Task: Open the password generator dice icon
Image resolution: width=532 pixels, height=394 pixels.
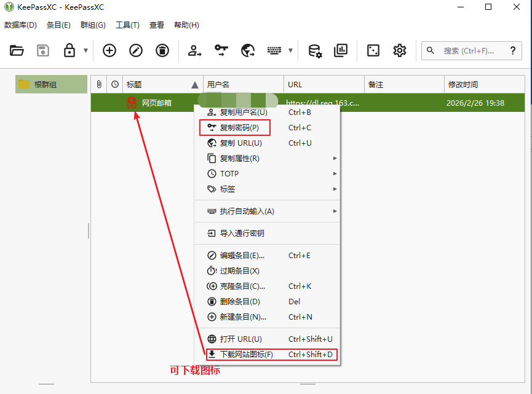Action: tap(373, 51)
